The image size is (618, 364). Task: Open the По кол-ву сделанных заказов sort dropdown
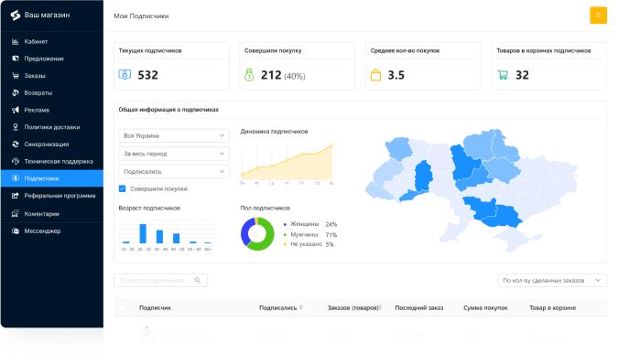coord(552,280)
